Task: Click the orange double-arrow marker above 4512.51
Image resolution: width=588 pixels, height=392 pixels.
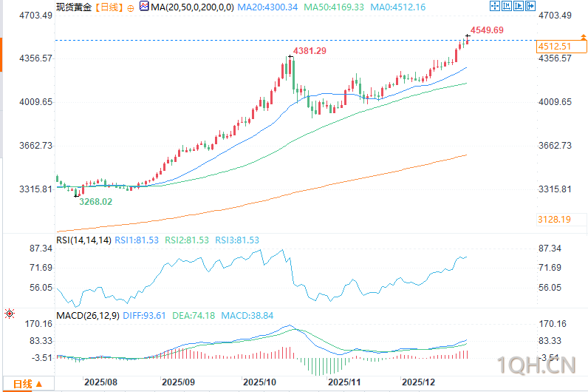Action: click(x=583, y=37)
